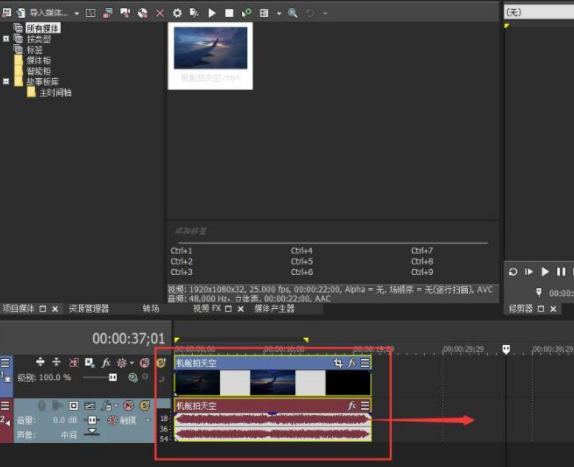Start preview with the media toolbar play button

212,13
